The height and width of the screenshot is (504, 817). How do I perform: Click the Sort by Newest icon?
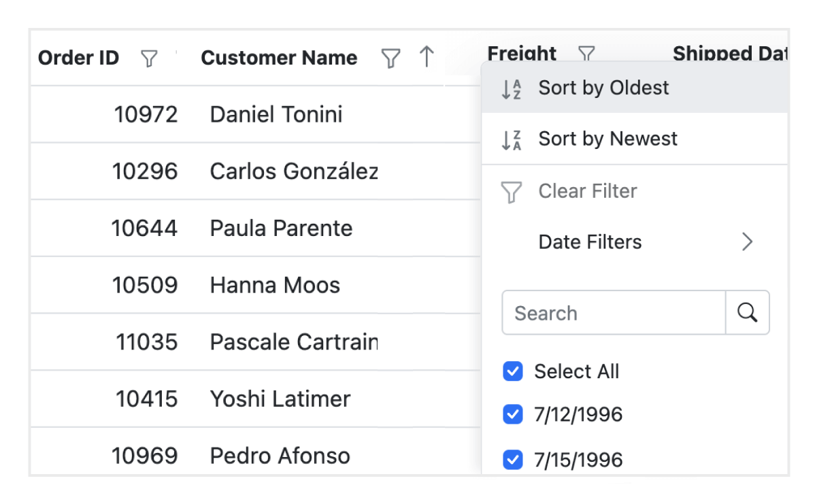511,139
